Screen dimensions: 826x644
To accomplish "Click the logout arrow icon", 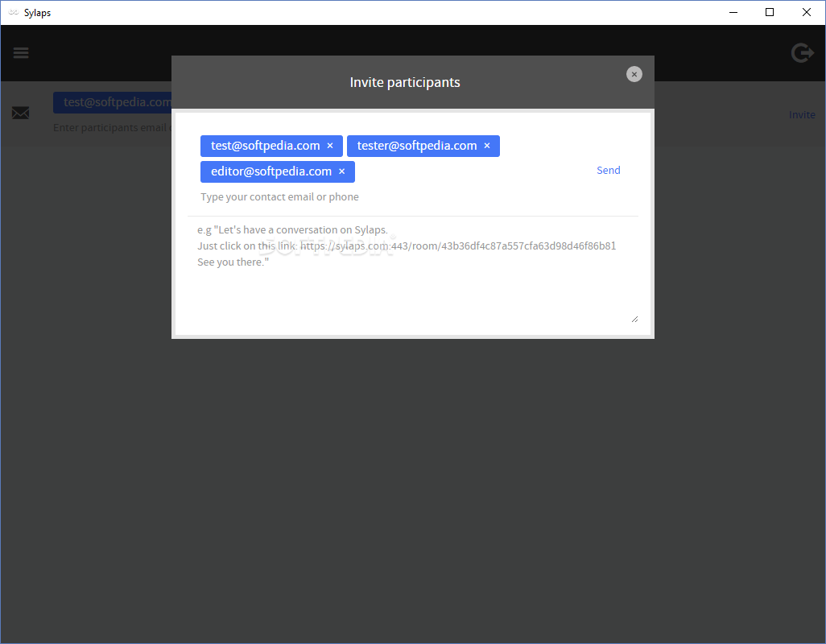I will tap(803, 52).
